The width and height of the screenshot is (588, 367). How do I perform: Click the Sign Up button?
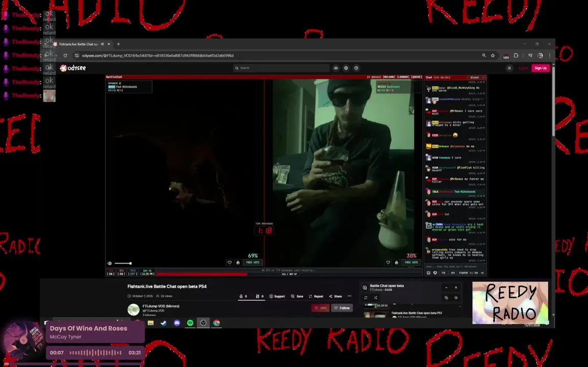click(x=541, y=68)
